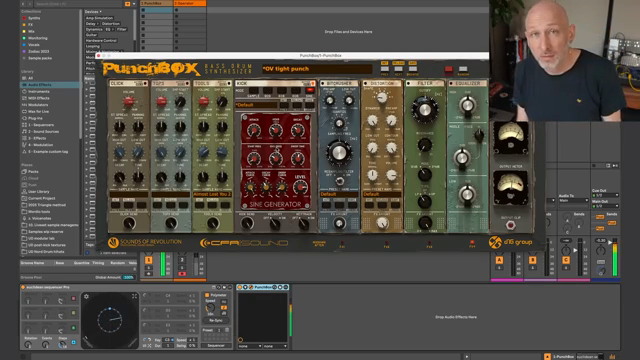Click the BITCRUSHER SAMPLING FREQ knob
The image size is (640, 360).
[339, 152]
